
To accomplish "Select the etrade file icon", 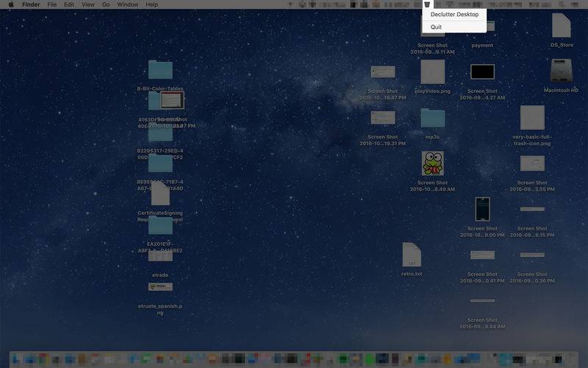I will pos(160,256).
